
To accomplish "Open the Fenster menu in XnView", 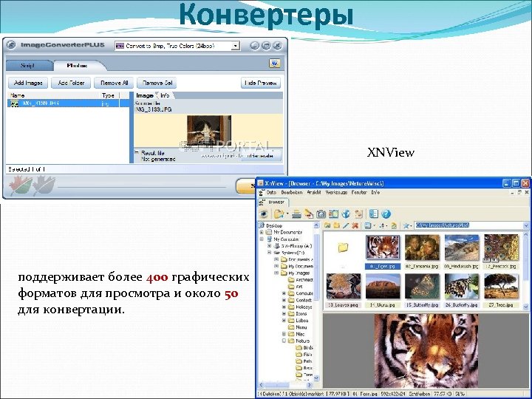I will pos(359,192).
